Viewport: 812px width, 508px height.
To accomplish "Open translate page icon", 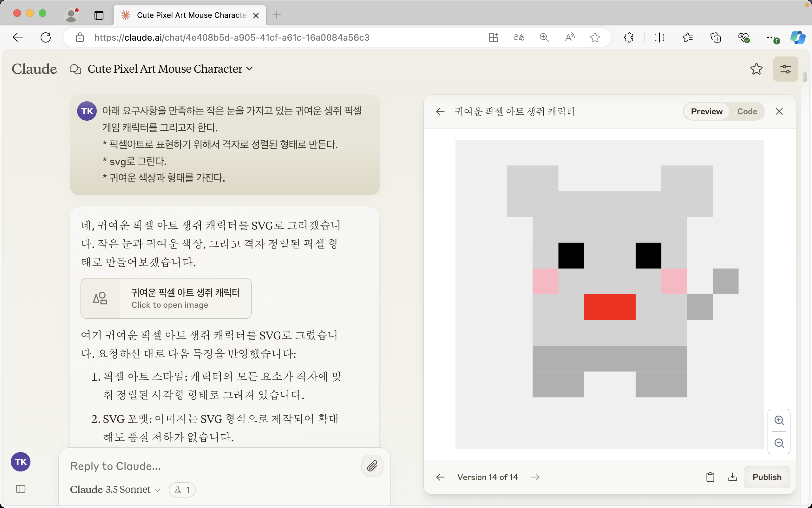I will tap(519, 37).
